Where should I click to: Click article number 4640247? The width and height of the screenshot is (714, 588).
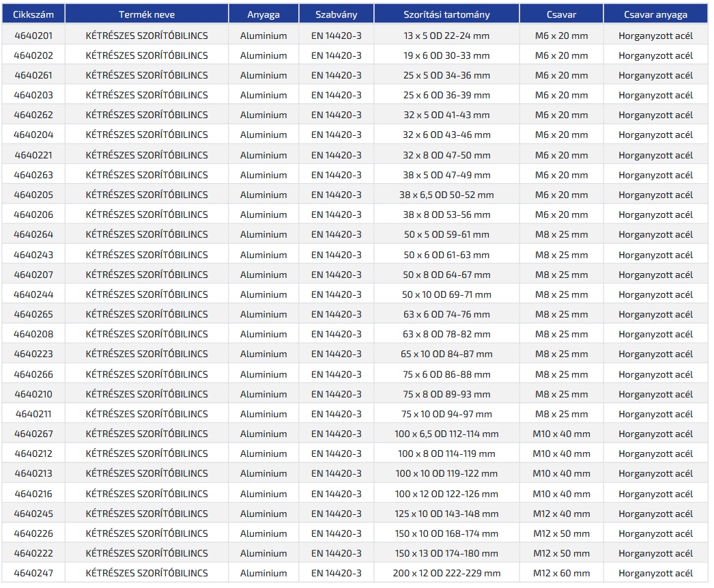[33, 573]
